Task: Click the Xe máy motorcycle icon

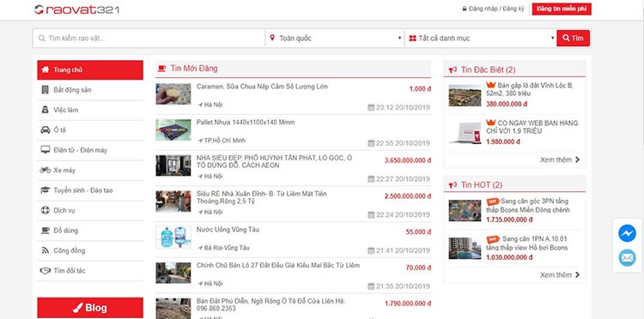Action: (46, 170)
